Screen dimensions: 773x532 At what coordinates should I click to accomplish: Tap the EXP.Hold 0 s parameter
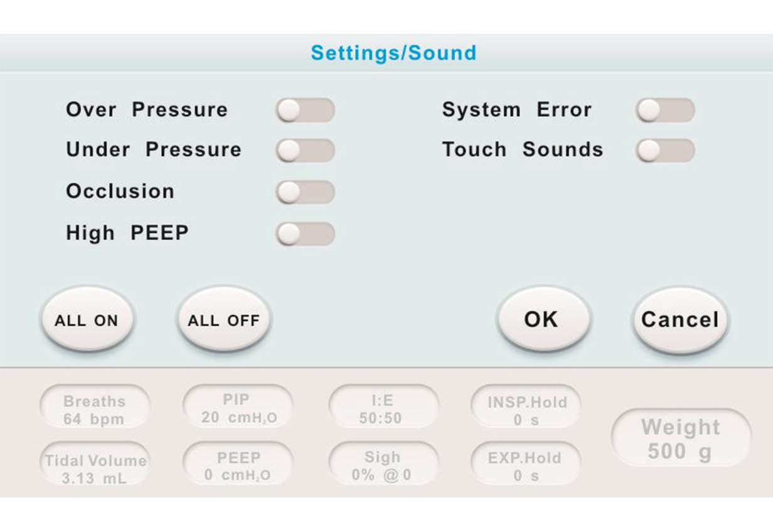[526, 466]
